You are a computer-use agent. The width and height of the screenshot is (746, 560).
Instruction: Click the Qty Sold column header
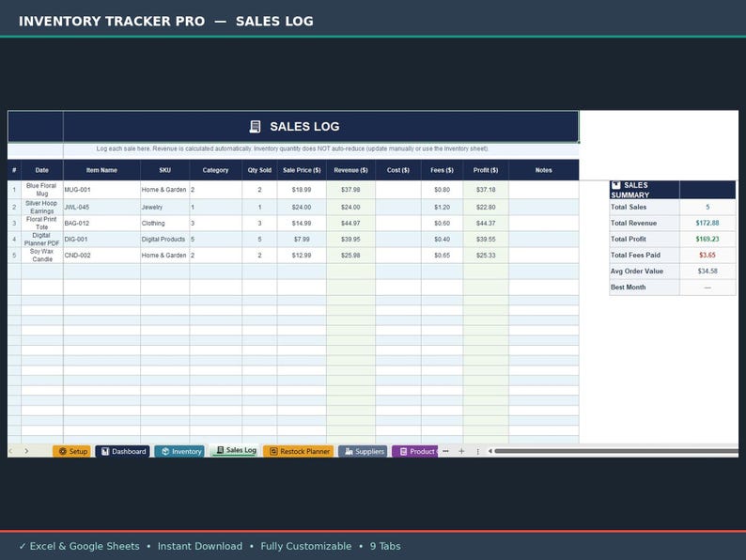click(x=259, y=170)
